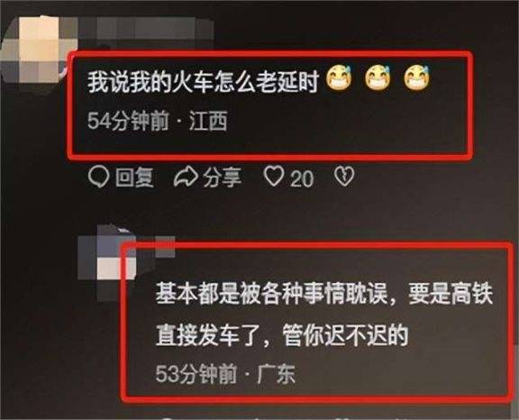Tap the 回复 reply label
This screenshot has width=519, height=420.
click(135, 177)
